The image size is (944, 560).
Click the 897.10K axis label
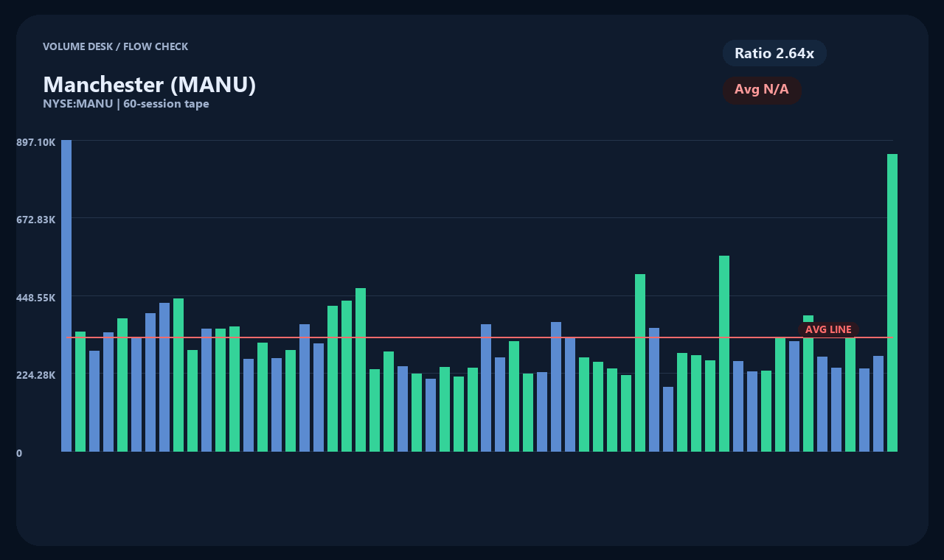36,141
